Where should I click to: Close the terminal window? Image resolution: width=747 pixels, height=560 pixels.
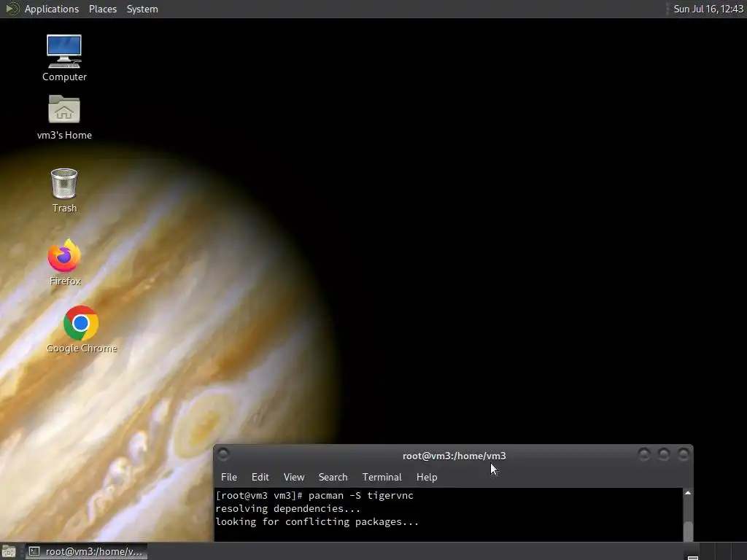coord(683,455)
